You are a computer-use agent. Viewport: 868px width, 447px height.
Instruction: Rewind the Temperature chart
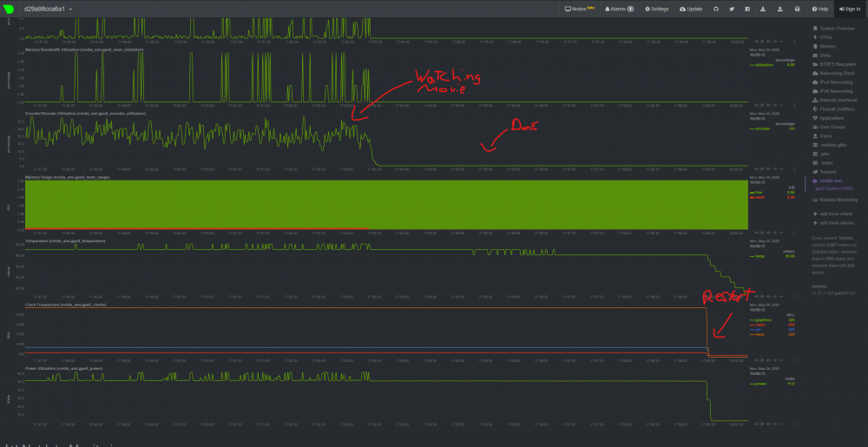756,296
